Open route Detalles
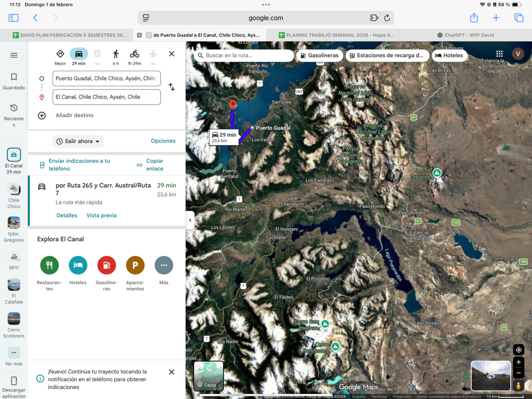The width and height of the screenshot is (532, 399). pos(67,215)
